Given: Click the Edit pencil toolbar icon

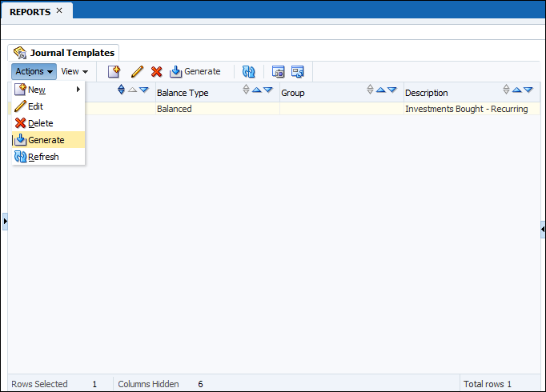Looking at the screenshot, I should (137, 72).
